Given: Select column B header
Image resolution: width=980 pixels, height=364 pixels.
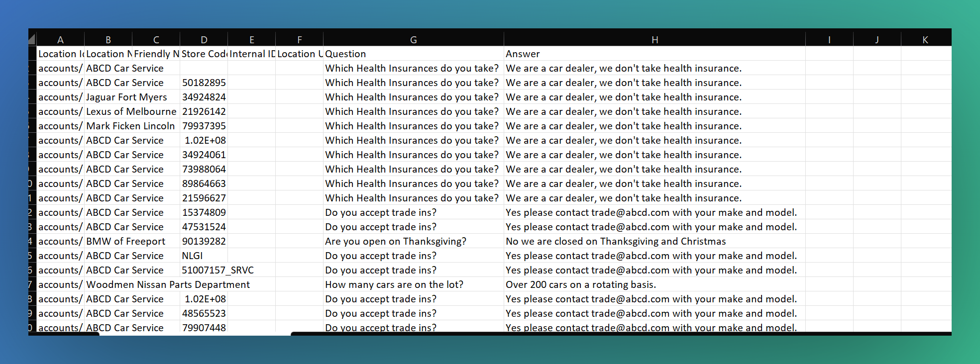Looking at the screenshot, I should [x=108, y=39].
